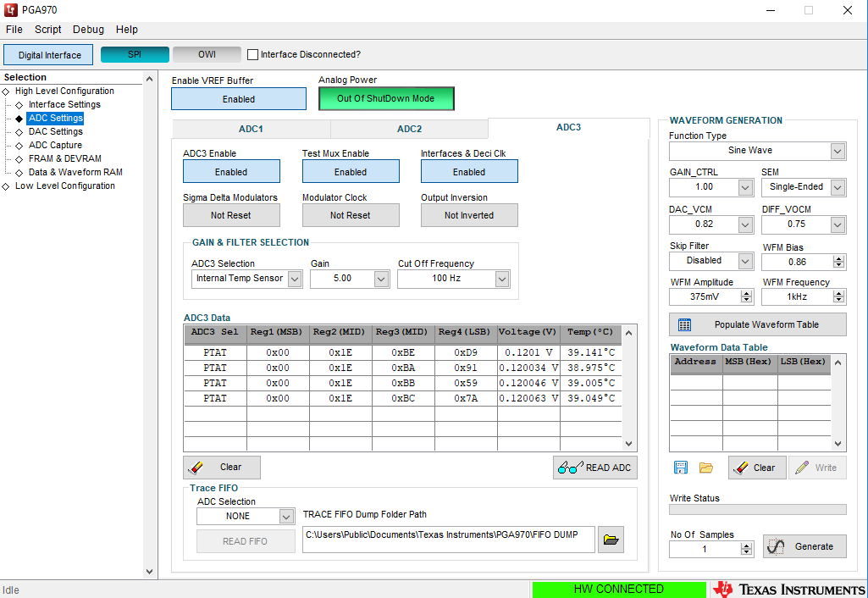Image resolution: width=868 pixels, height=598 pixels.
Task: Select FRAM & DEVRAM tree item
Action: (64, 159)
